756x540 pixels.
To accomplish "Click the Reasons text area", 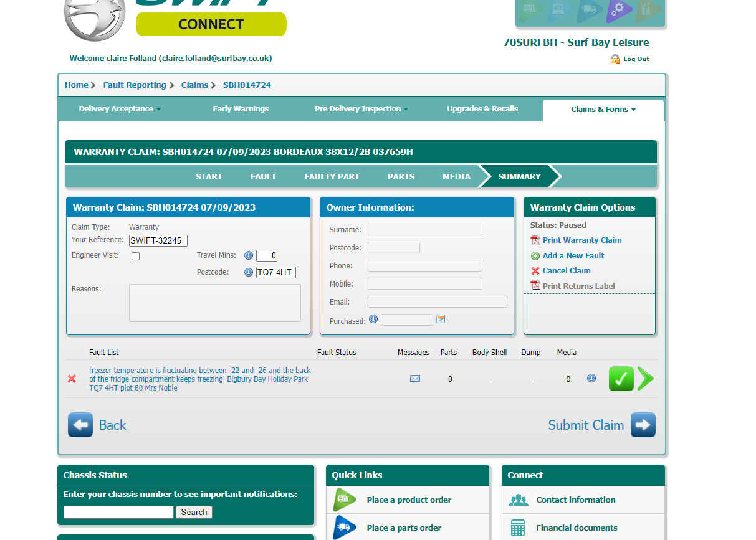I will point(215,303).
